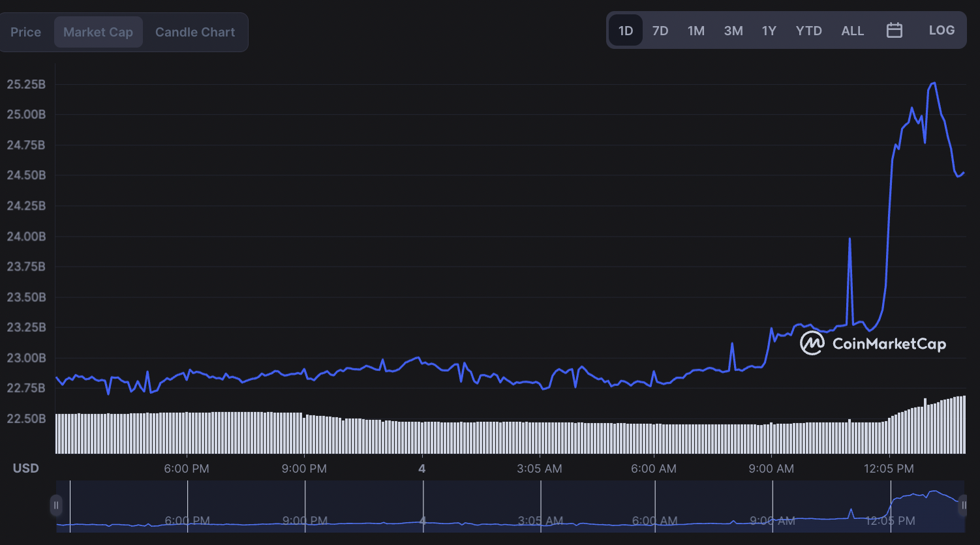The image size is (980, 545).
Task: Toggle LOG scale on chart
Action: (x=942, y=30)
